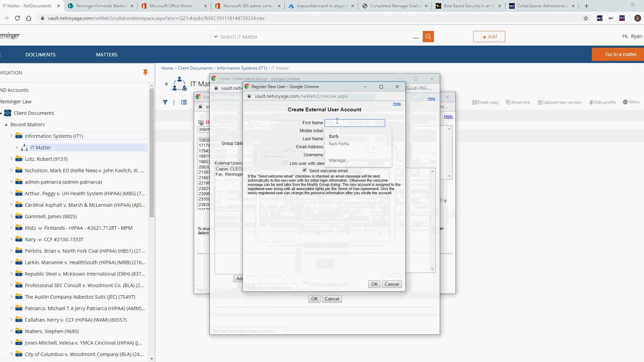Select Reminger Law in navigation
Image resolution: width=644 pixels, height=362 pixels.
[16, 102]
